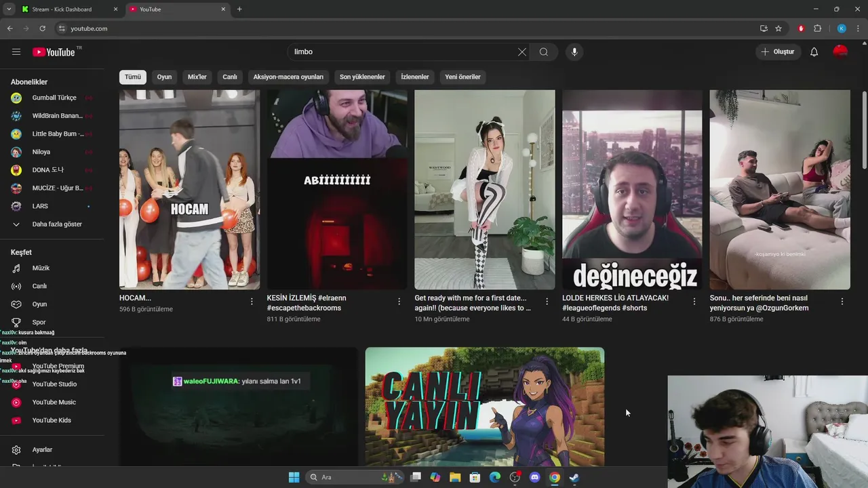Play the KESİN İZLEMİŞ elraenn short
868x488 pixels.
pyautogui.click(x=337, y=190)
